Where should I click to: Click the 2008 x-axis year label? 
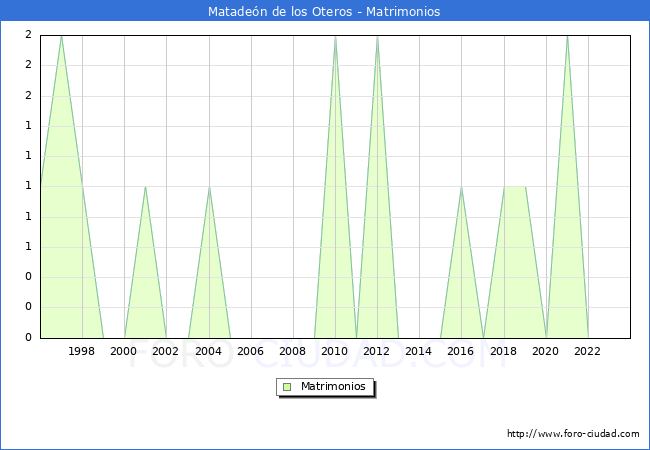coord(292,351)
